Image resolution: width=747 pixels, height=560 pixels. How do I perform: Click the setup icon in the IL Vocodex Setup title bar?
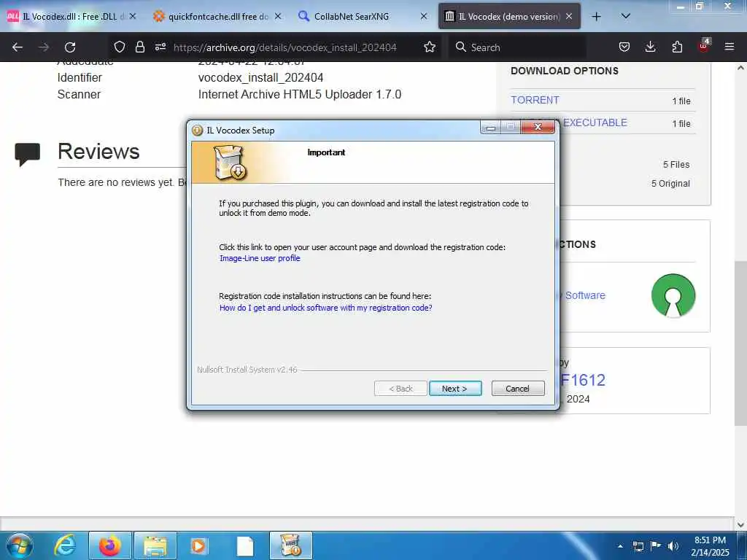(x=197, y=130)
